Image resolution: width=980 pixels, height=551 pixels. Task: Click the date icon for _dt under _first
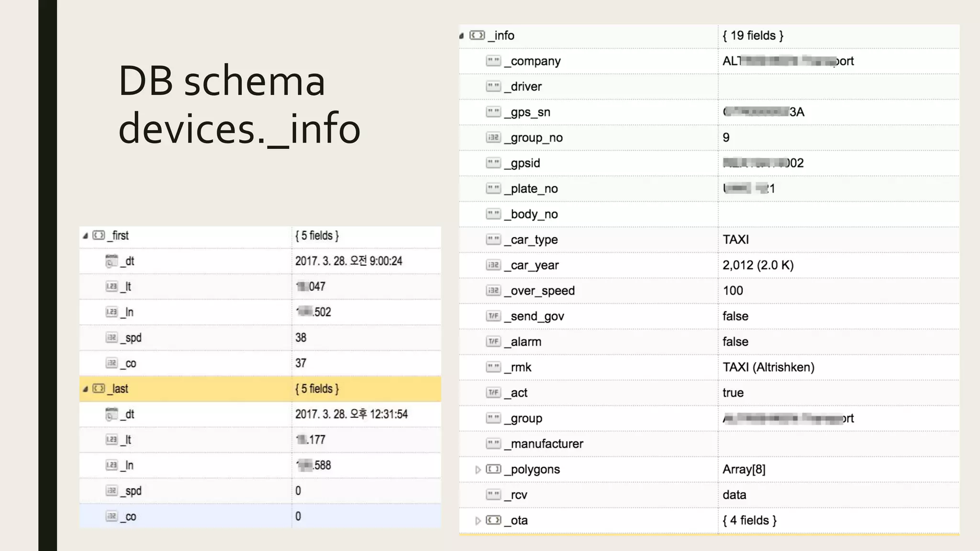click(x=111, y=261)
